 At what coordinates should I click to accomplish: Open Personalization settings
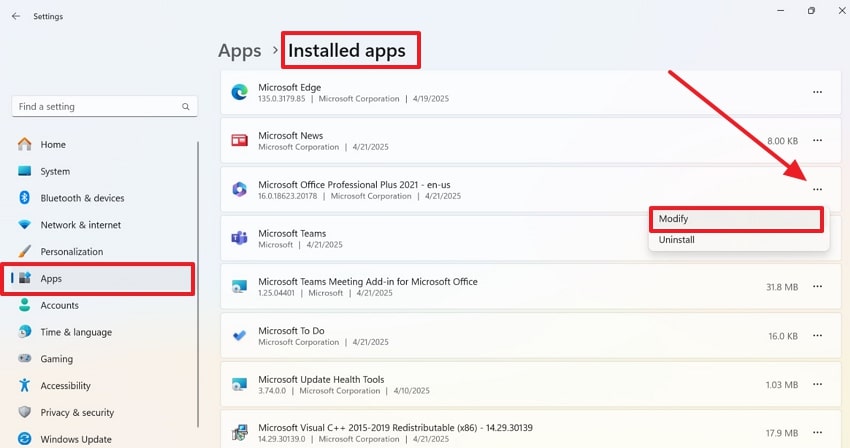coord(103,252)
